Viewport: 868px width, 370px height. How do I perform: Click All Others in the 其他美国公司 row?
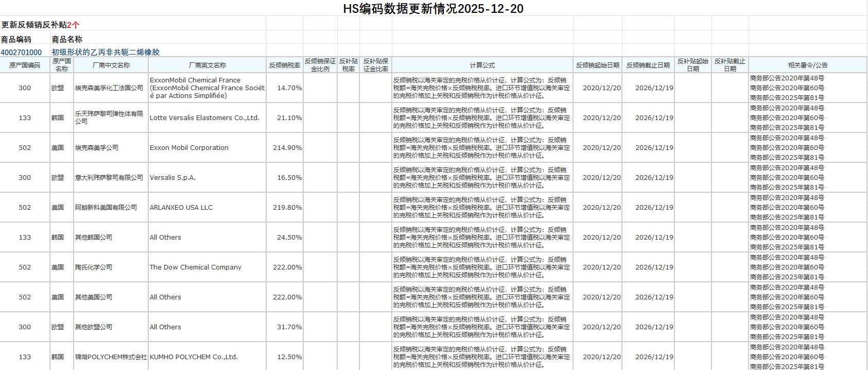click(207, 297)
